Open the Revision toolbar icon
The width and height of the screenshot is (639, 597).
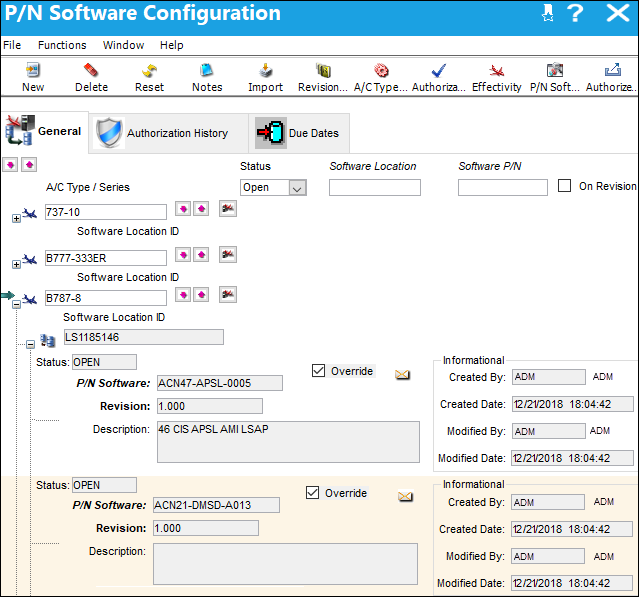323,70
